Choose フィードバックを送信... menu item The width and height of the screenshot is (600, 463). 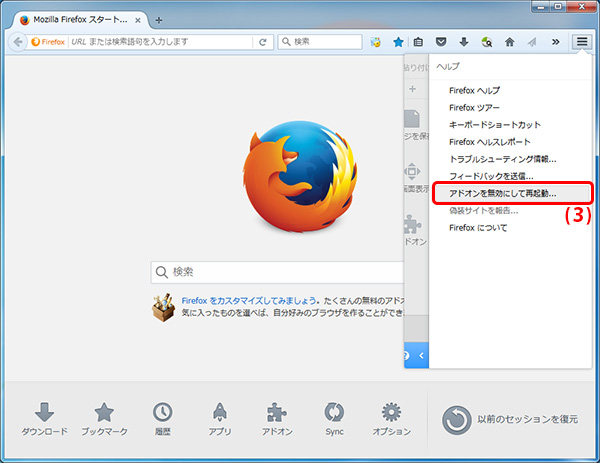pos(491,176)
